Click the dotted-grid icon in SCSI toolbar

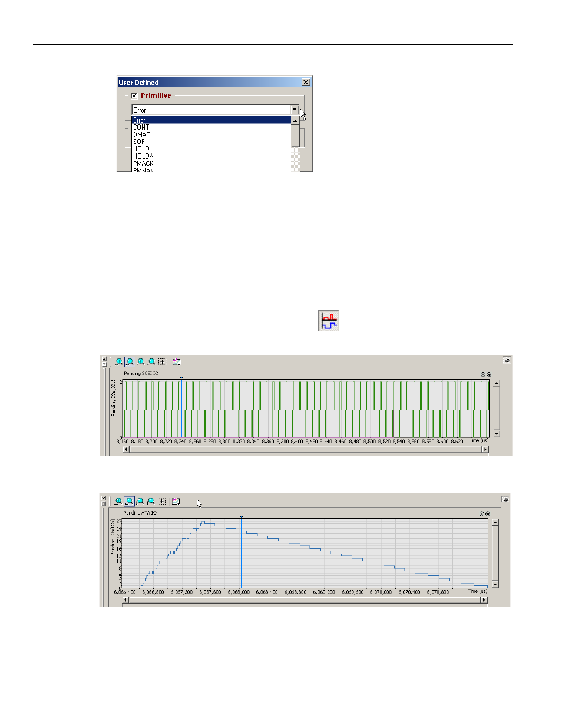(163, 362)
